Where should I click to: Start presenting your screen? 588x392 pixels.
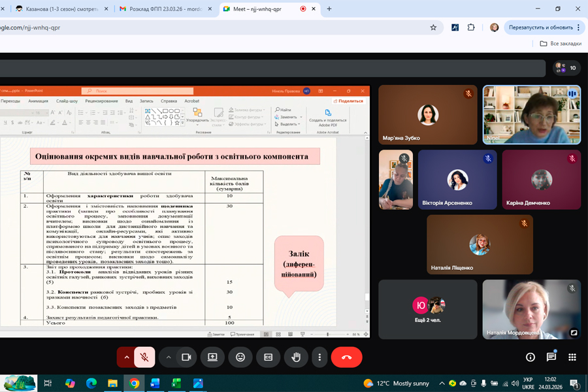(x=212, y=357)
